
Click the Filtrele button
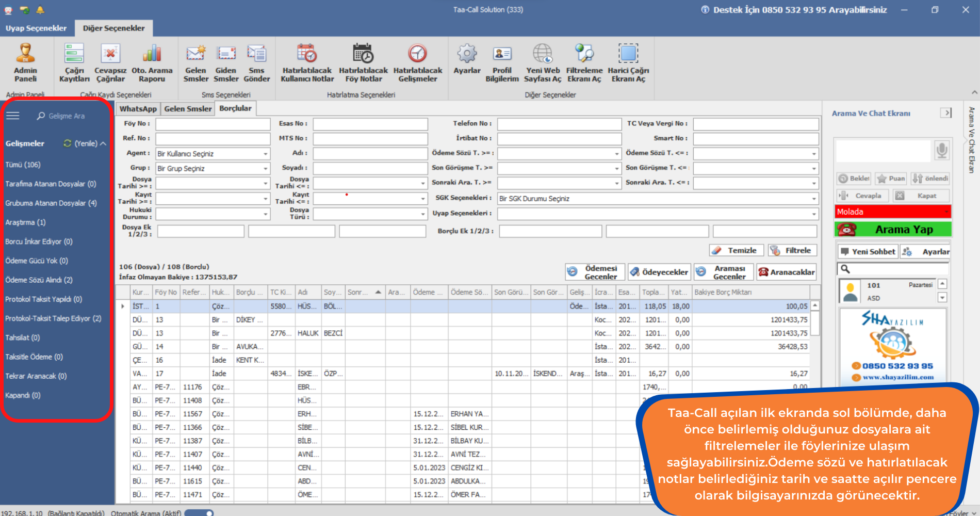coord(792,250)
